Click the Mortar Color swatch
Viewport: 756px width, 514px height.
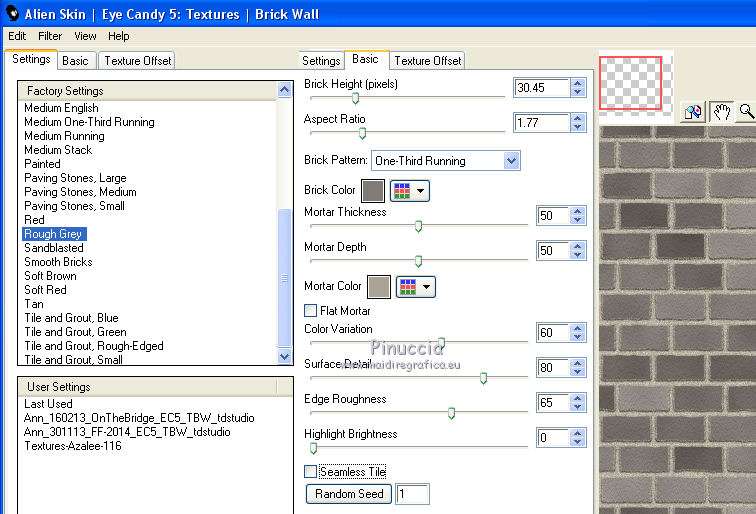click(x=378, y=287)
